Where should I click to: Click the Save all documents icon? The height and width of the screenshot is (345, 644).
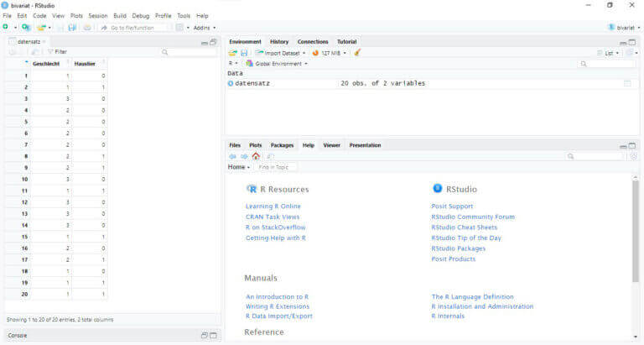(x=72, y=28)
